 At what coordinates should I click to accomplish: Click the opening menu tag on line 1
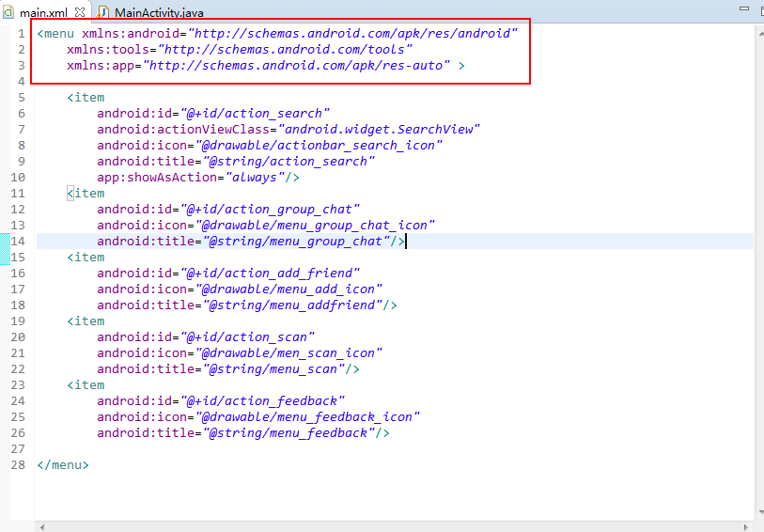[55, 34]
